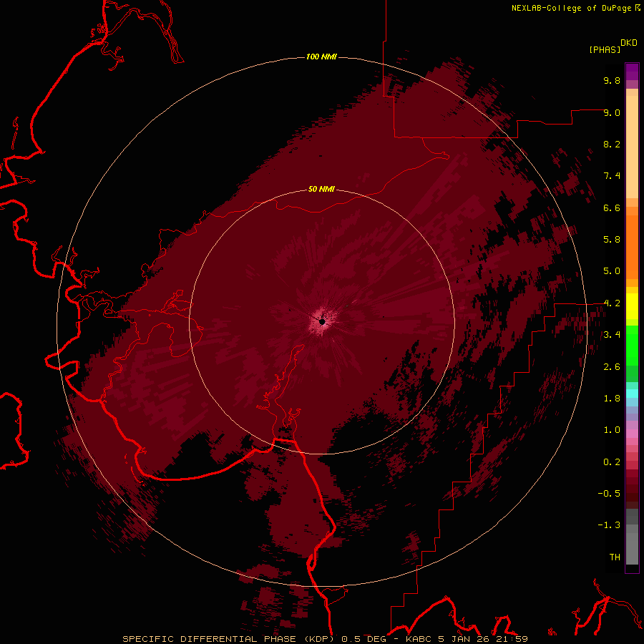Click the 0.2 legend value
The height and width of the screenshot is (644, 644).
(612, 462)
